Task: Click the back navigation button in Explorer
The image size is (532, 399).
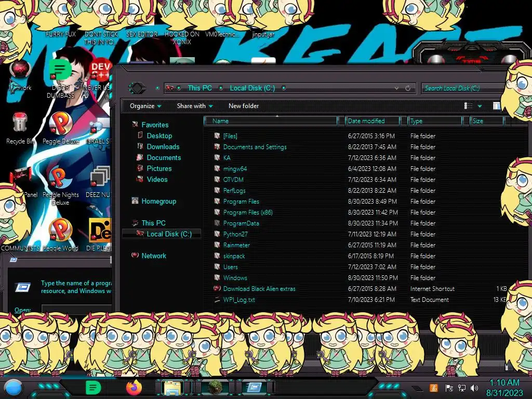Action: tap(137, 88)
